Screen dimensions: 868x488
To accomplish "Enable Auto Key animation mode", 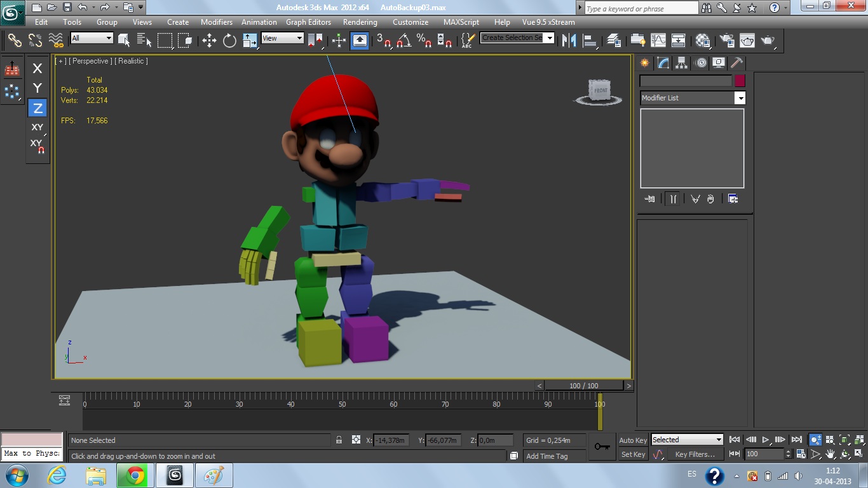I will [x=633, y=440].
